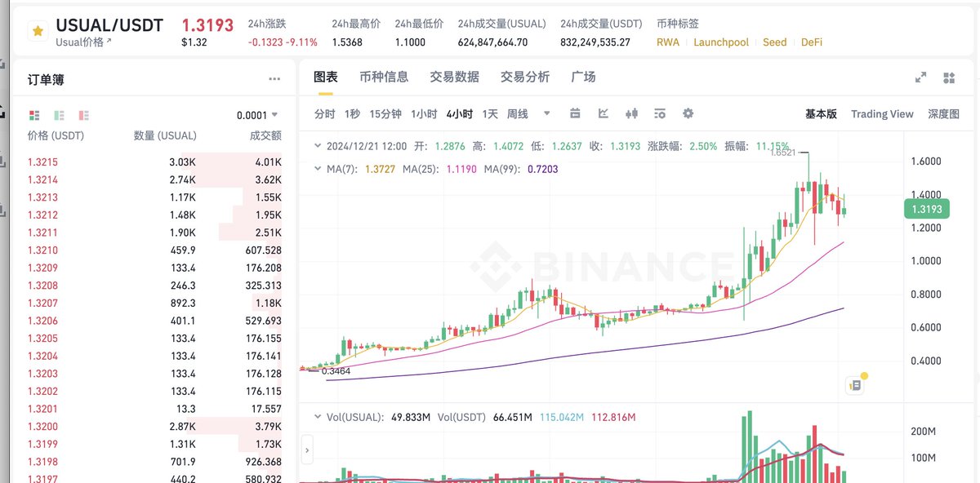
Task: Click the 成交额 column header
Action: [265, 135]
